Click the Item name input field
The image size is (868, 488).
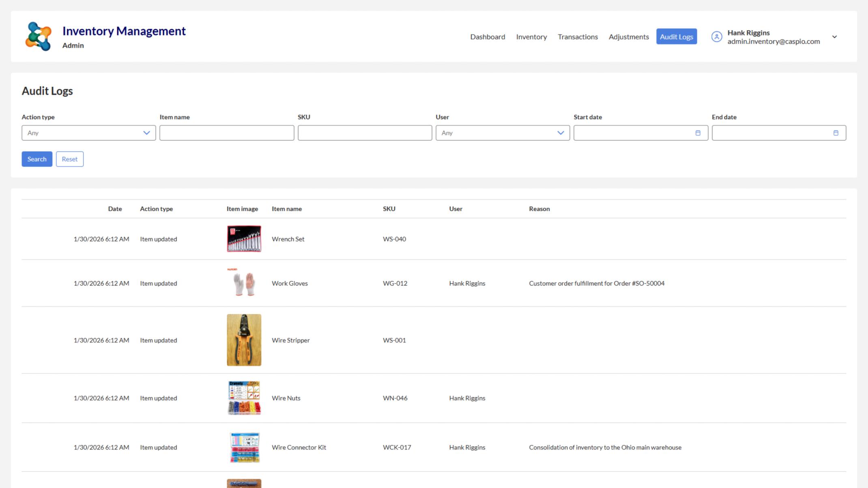pos(227,133)
